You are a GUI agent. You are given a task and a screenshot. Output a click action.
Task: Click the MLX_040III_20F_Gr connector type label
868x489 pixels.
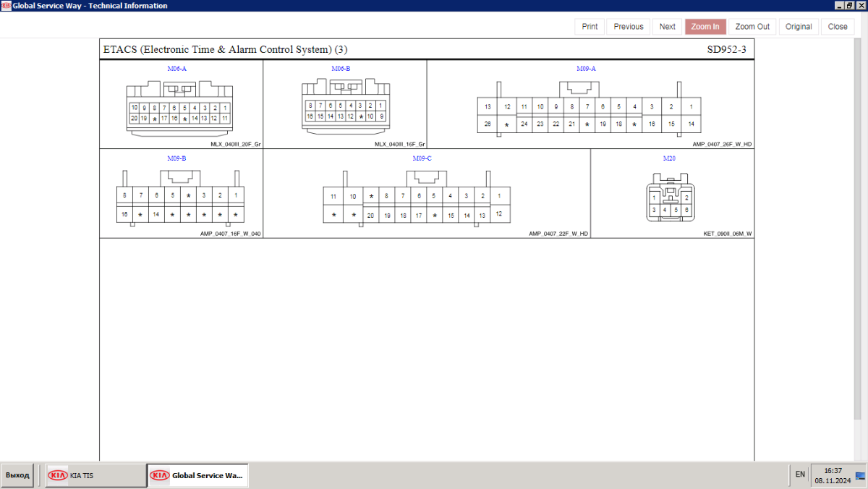click(x=236, y=144)
